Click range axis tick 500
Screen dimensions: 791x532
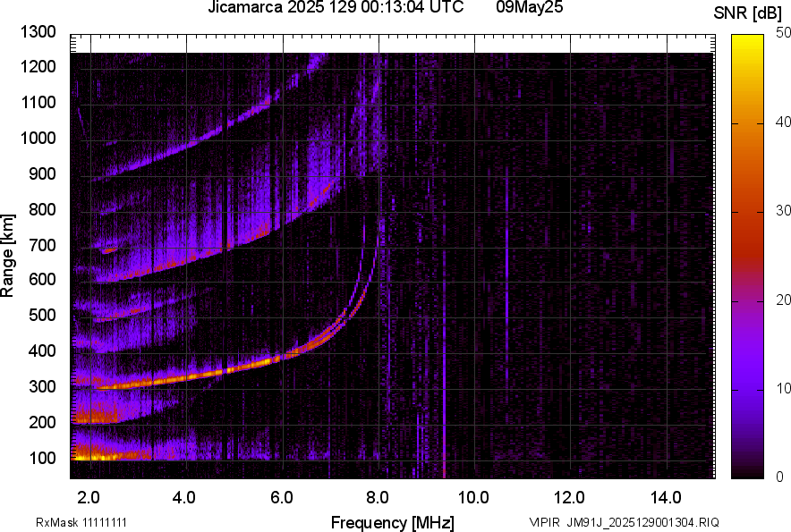[x=42, y=315]
